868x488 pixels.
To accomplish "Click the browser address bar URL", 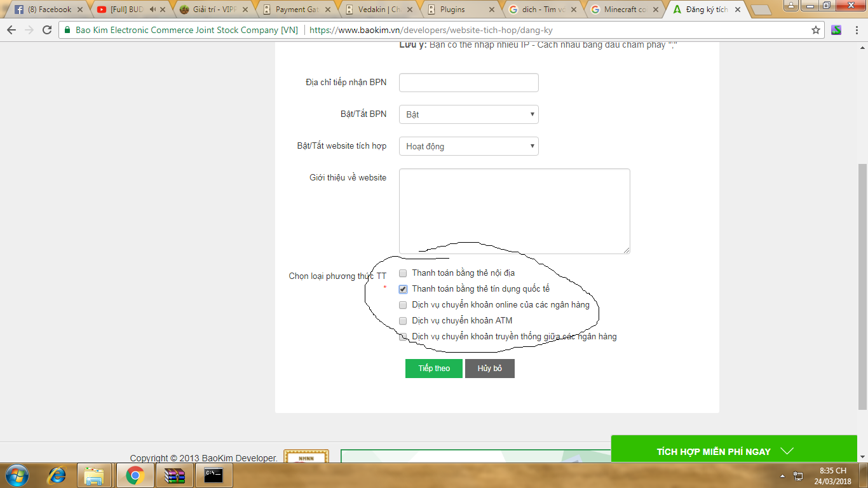I will tap(431, 30).
